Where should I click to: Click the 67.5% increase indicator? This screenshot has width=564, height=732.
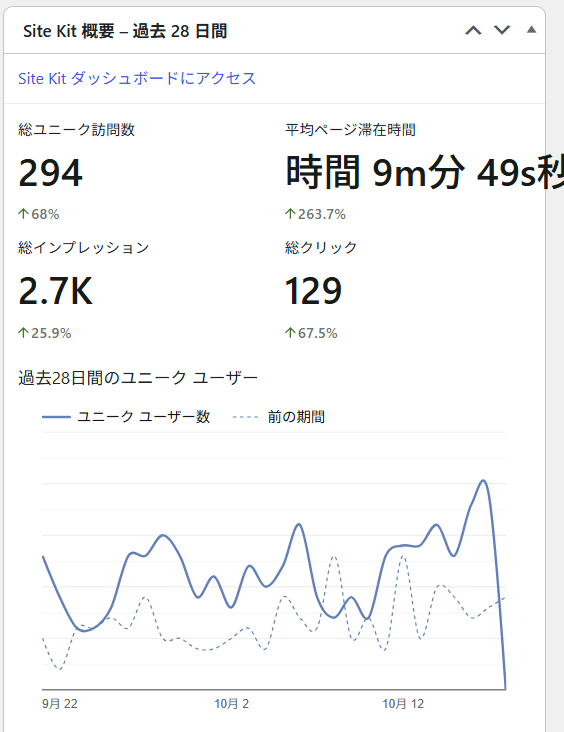pyautogui.click(x=311, y=333)
